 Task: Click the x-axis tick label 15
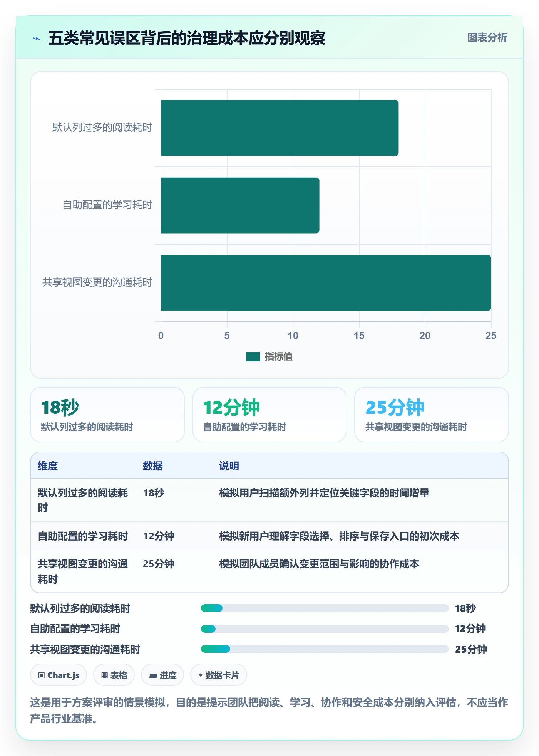coord(359,336)
